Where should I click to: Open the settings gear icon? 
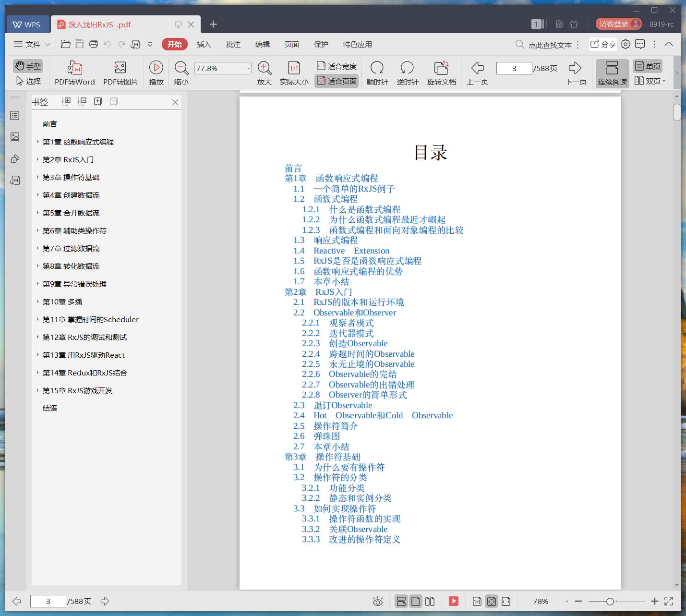click(x=626, y=44)
